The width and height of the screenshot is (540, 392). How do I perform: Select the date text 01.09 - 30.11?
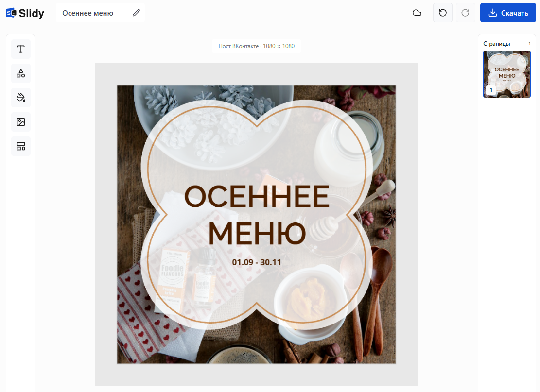(x=257, y=262)
